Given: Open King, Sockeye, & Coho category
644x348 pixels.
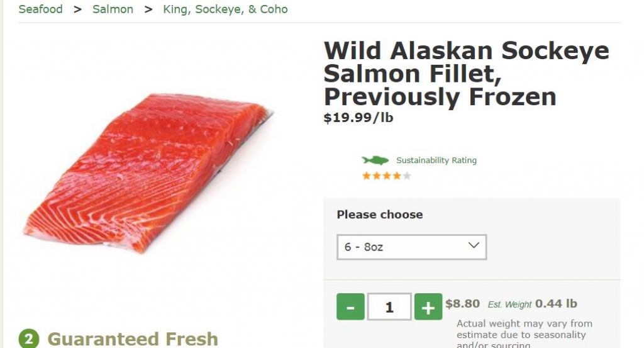Looking at the screenshot, I should point(225,9).
